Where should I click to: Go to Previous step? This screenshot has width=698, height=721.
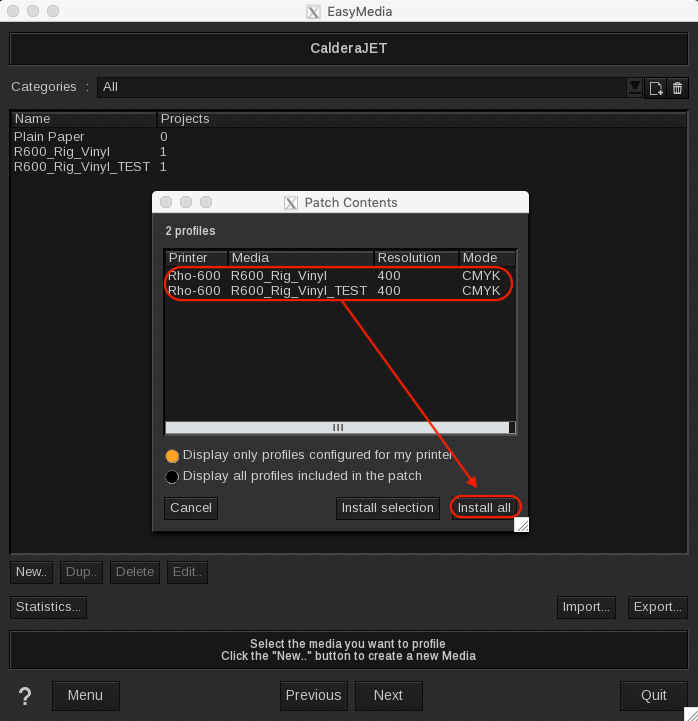(314, 696)
